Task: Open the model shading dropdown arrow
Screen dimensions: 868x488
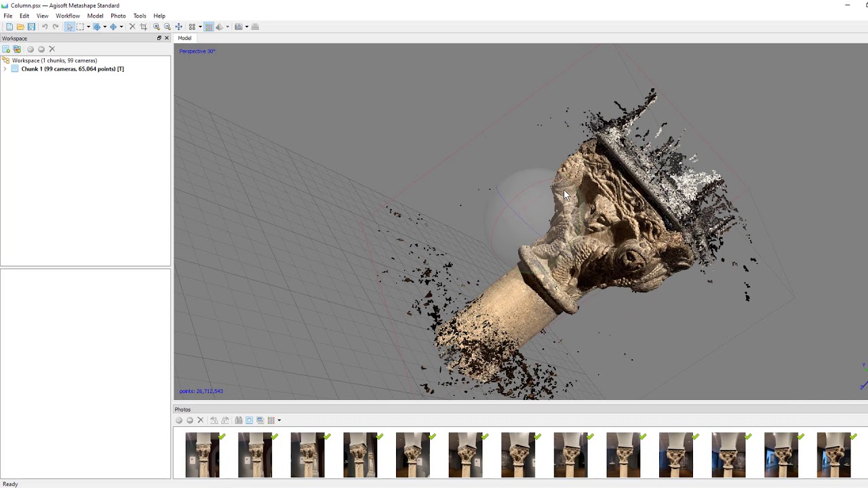Action: [227, 27]
